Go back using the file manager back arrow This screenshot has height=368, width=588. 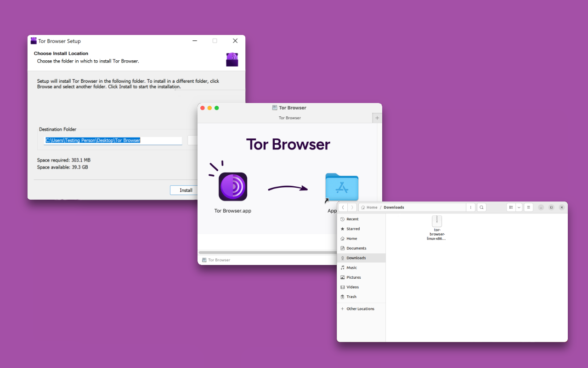click(x=343, y=207)
